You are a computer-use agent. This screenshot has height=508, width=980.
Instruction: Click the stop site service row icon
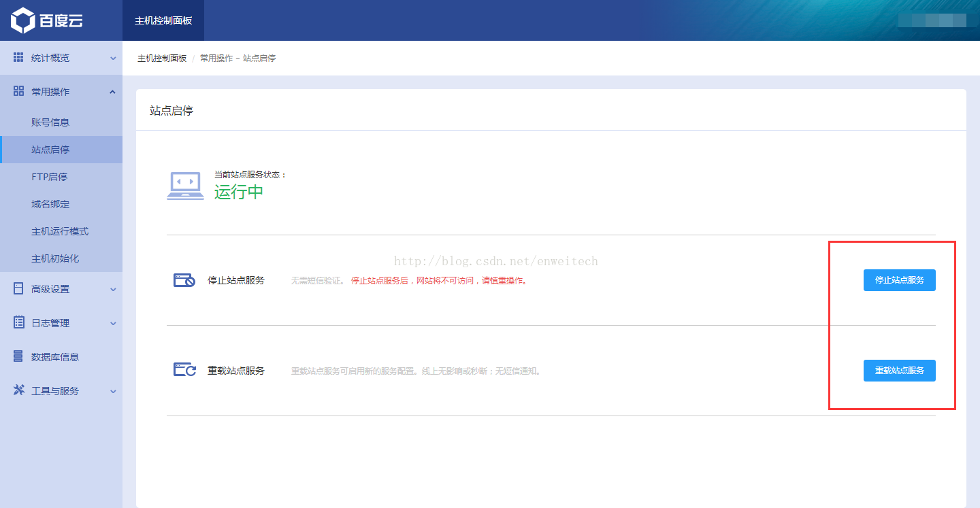pos(184,280)
